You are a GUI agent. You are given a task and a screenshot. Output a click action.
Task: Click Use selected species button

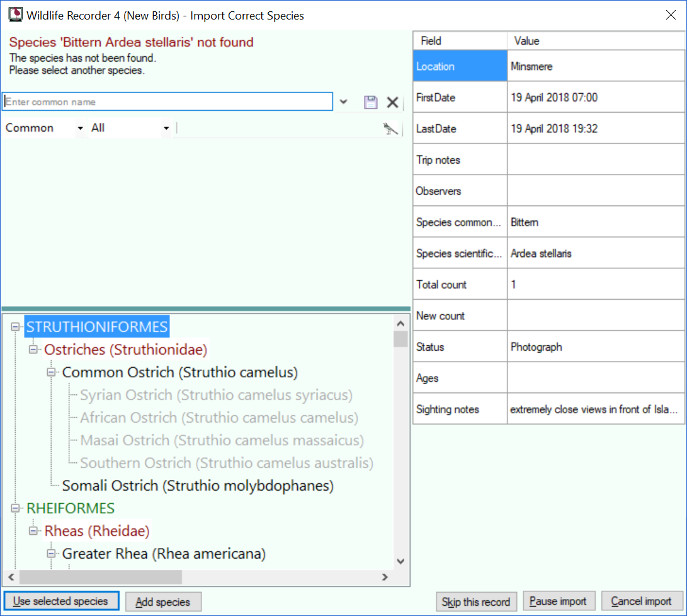(x=61, y=601)
